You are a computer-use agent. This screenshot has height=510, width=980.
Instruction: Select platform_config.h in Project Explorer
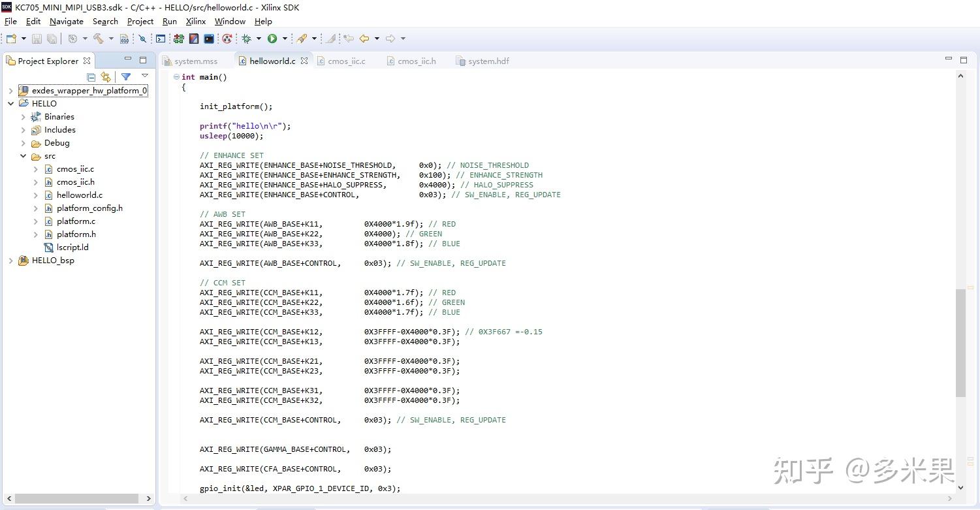point(89,208)
